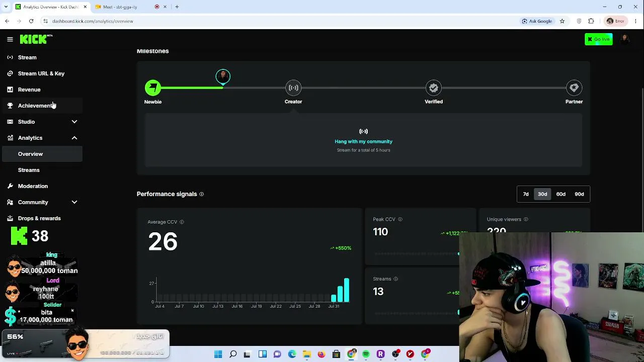Click the Analytics chart icon

click(10, 138)
